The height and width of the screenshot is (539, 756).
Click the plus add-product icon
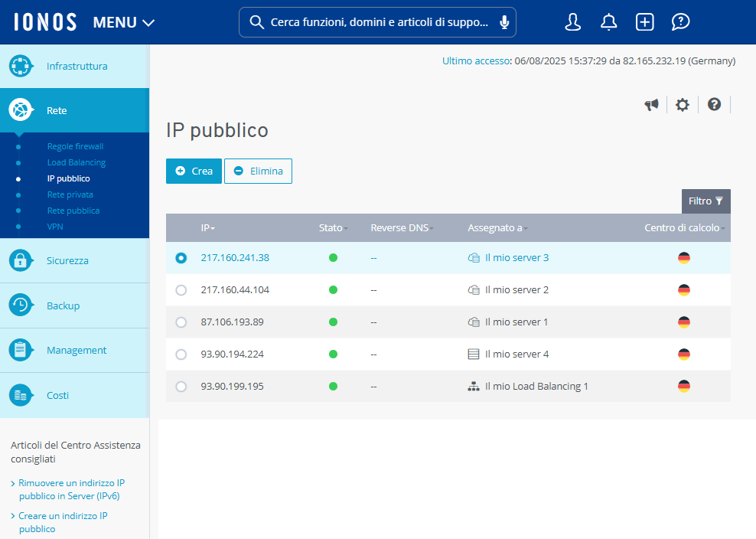[x=644, y=22]
